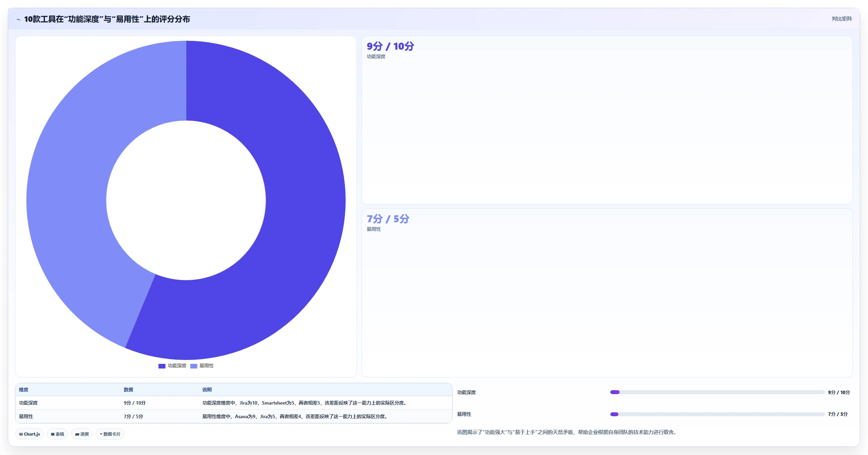Click the summary sentence starting 该图揭示了
The height and width of the screenshot is (455, 868).
pos(567,432)
